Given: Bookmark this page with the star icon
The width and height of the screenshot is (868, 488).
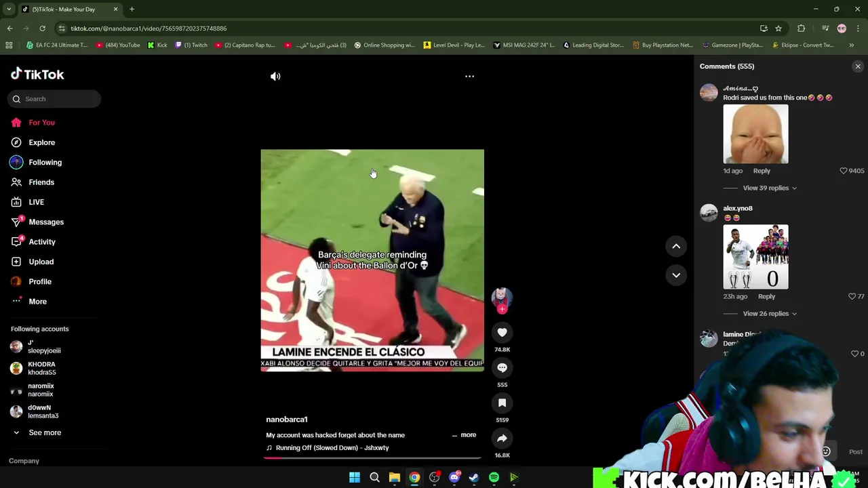Looking at the screenshot, I should [x=778, y=28].
